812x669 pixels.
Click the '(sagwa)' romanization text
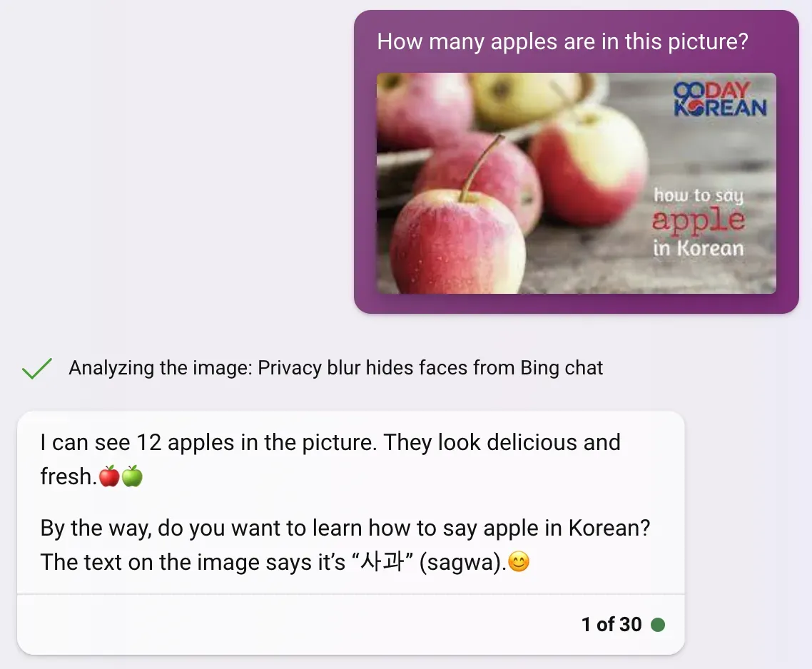[460, 562]
